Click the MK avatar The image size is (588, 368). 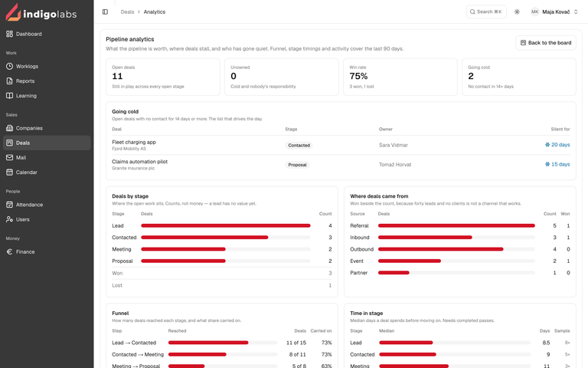[534, 11]
